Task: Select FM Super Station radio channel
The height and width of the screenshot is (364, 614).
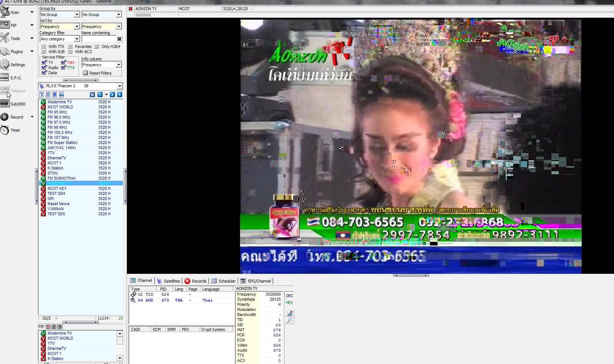Action: [81, 143]
